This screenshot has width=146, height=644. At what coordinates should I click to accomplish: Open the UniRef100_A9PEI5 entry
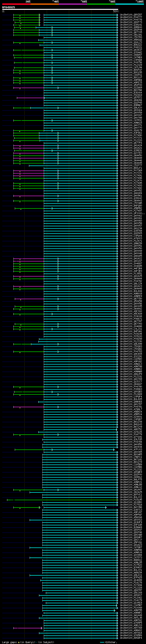131,82
